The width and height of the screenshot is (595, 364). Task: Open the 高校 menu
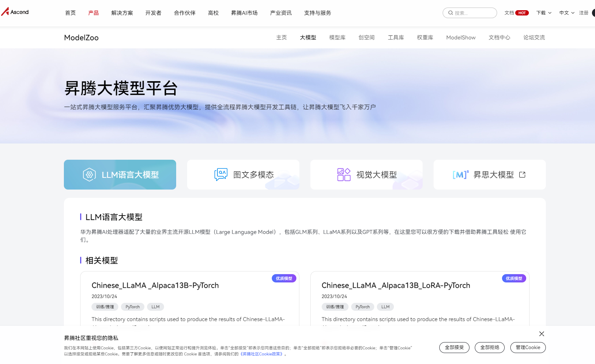pyautogui.click(x=213, y=13)
